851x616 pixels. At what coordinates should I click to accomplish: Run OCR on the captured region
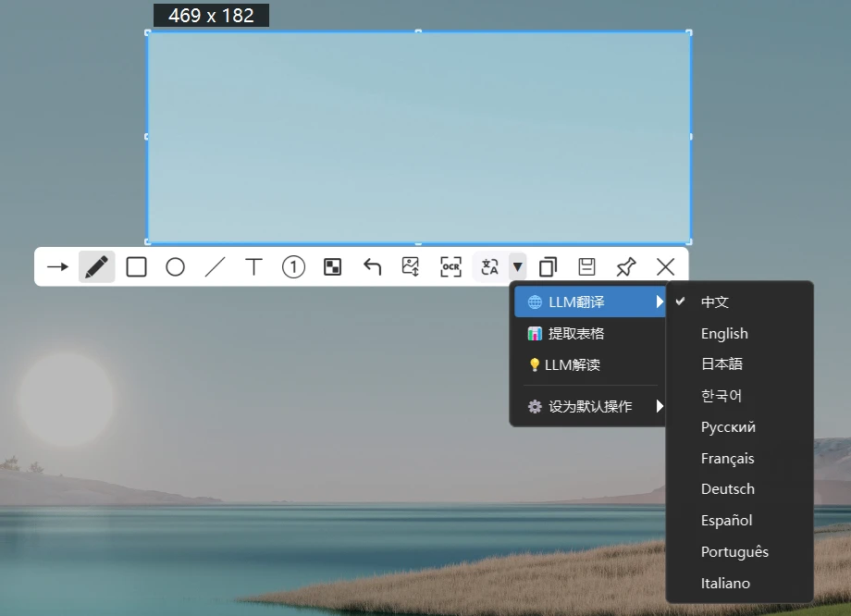click(x=450, y=266)
